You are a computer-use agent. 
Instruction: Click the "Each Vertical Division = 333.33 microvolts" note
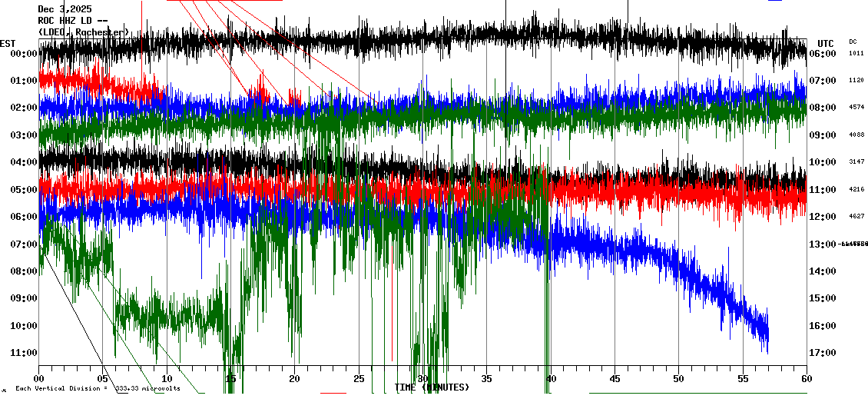click(98, 388)
